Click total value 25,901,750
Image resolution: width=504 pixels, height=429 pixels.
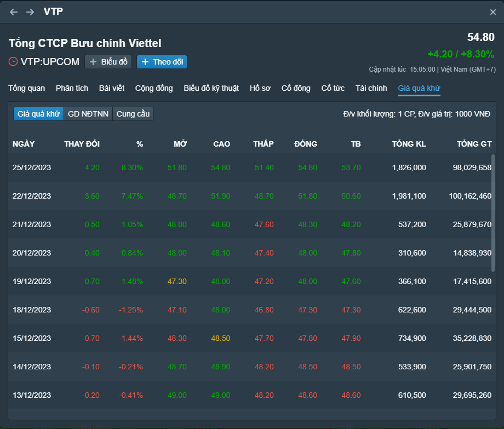tap(472, 367)
